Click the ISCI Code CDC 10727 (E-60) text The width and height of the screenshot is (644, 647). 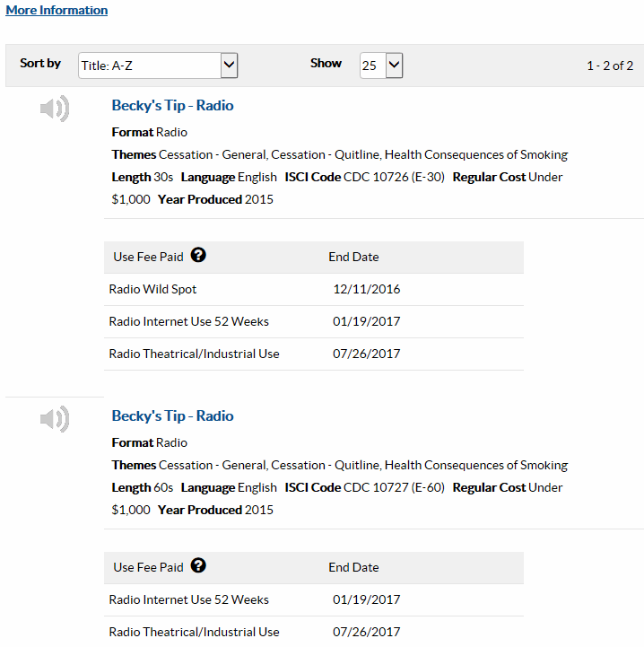[364, 488]
